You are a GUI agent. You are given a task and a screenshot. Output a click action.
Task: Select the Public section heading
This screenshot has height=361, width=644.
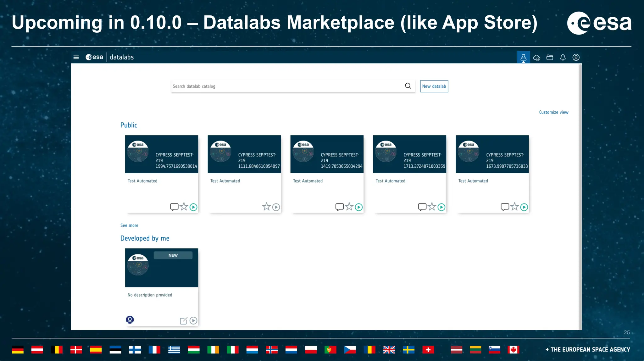pos(129,125)
